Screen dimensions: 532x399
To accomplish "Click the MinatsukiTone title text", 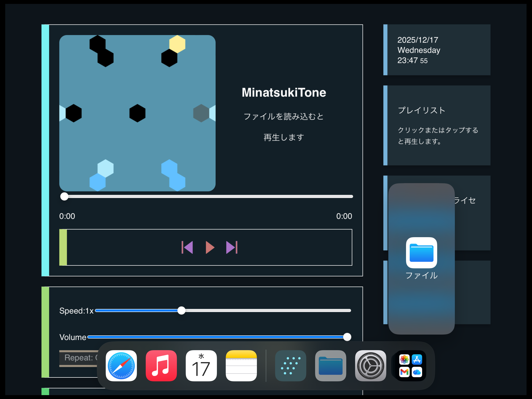I will click(284, 92).
